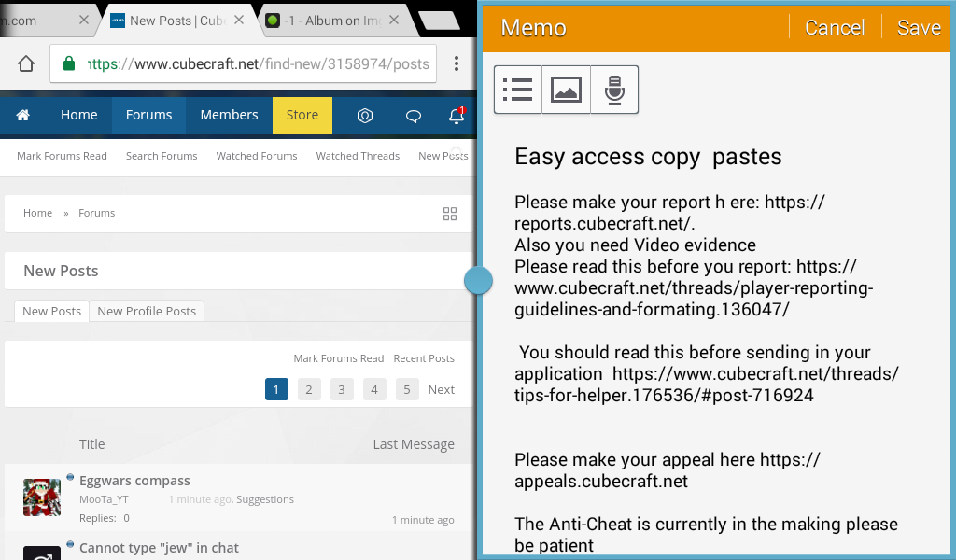Close the Album on Imgur tab
The image size is (956, 560).
coord(394,21)
